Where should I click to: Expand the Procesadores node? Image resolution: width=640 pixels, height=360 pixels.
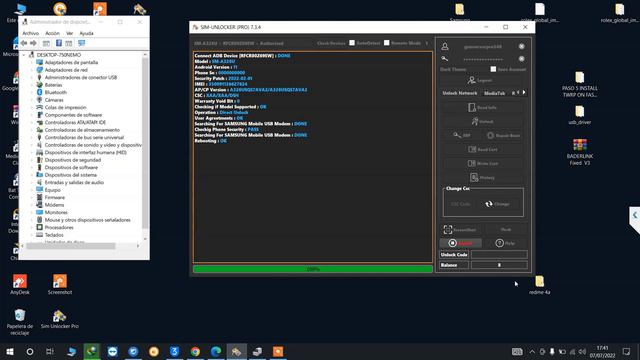[x=32, y=227]
